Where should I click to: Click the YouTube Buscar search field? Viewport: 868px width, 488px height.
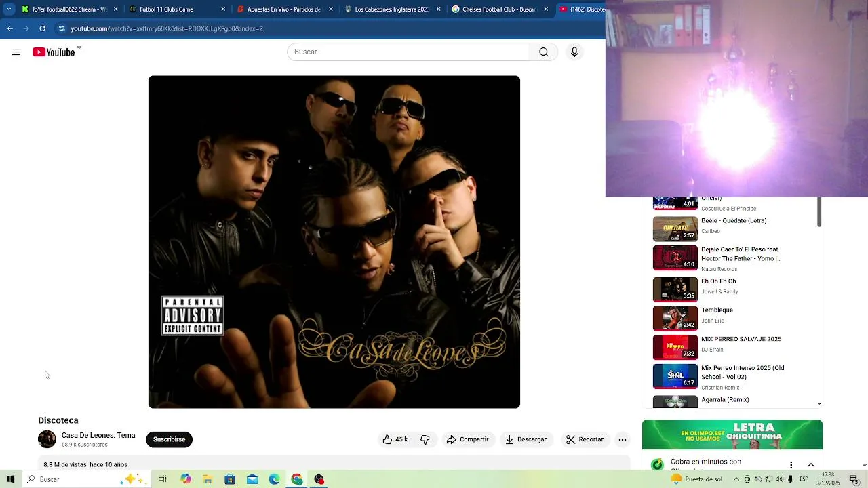pos(408,52)
